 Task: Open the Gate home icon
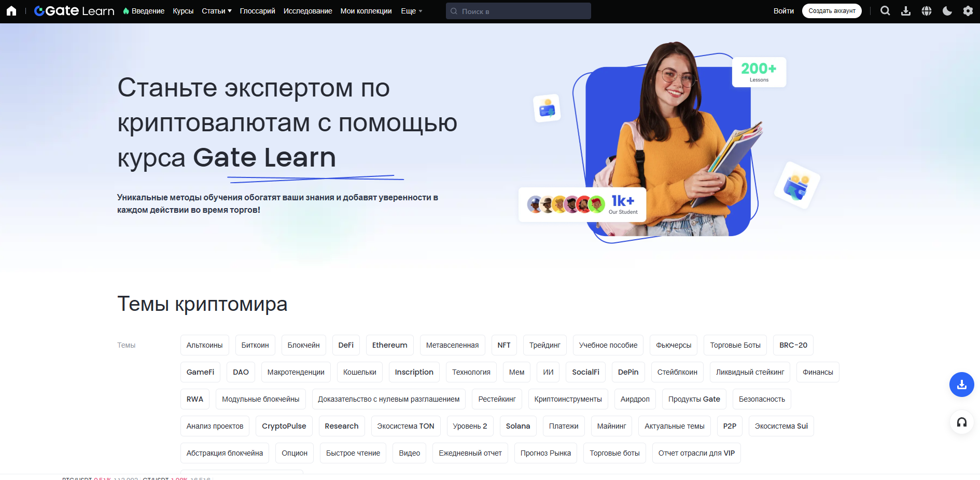pyautogui.click(x=11, y=11)
